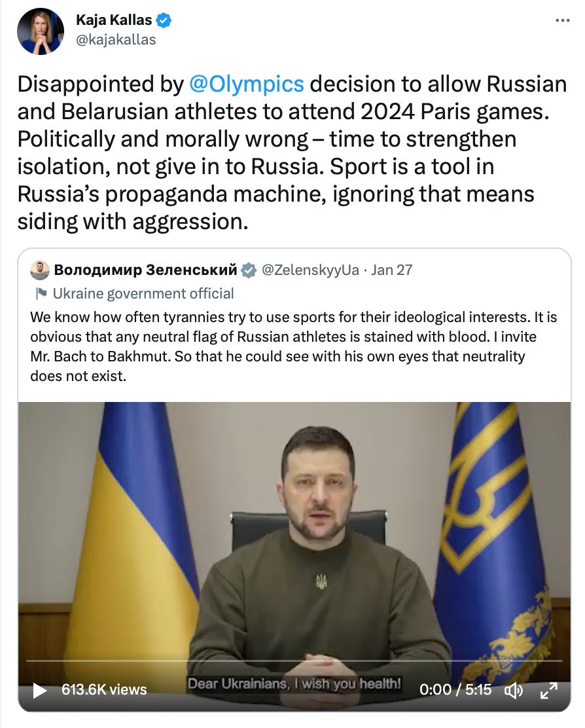Click the Ukraine government official label
The image size is (585, 728).
pos(143,293)
